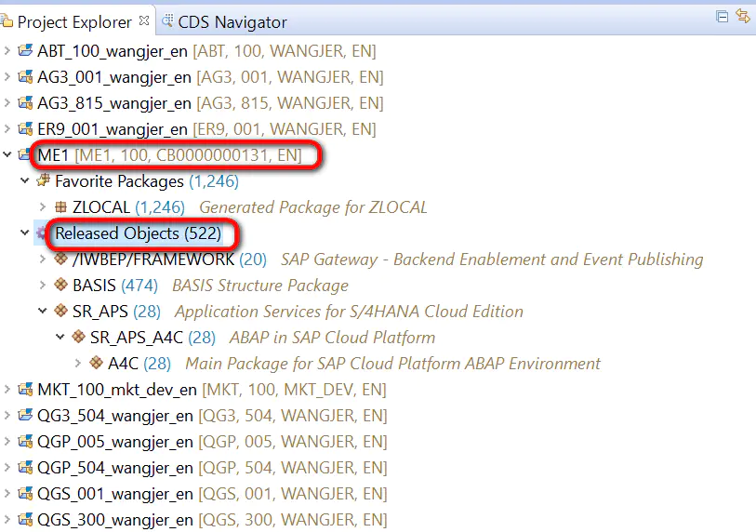Expand the AG3_815_wangjer_en project
Viewport: 756px width, 532px height.
click(7, 102)
